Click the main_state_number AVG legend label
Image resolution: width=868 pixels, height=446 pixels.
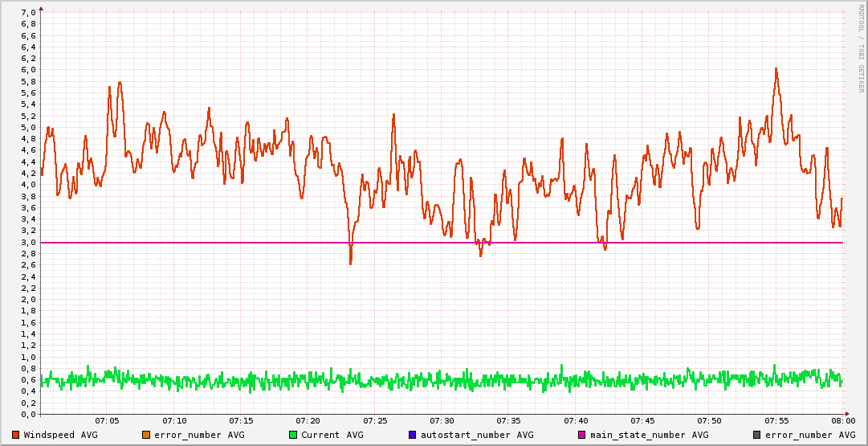pos(643,435)
